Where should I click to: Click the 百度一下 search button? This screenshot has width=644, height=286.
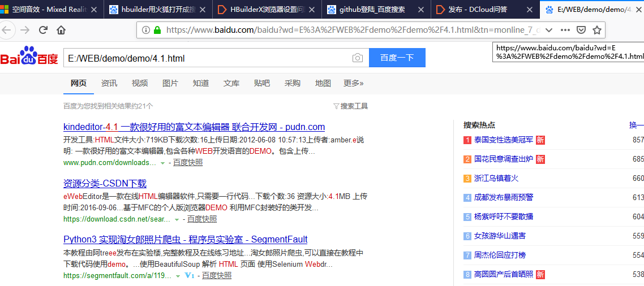tap(397, 58)
